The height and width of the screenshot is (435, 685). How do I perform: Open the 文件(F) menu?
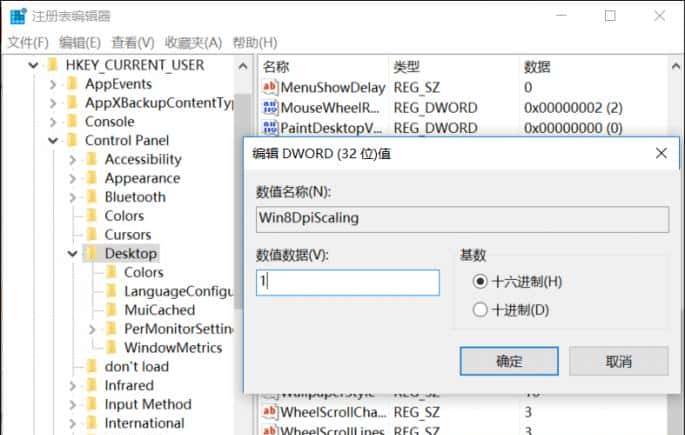pos(28,42)
